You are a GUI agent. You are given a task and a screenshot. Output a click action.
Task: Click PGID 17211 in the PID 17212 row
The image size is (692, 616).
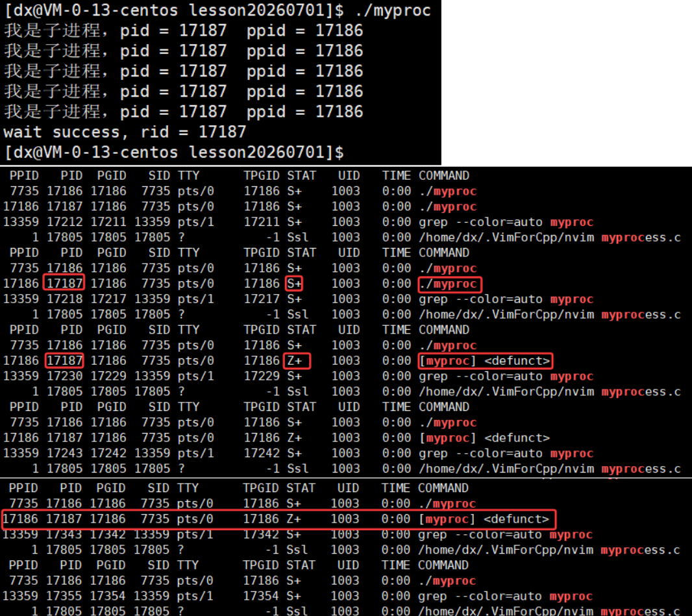tap(108, 222)
